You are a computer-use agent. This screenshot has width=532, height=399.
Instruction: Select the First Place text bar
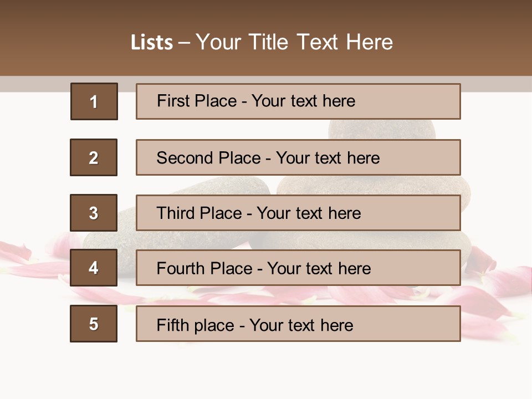point(298,101)
